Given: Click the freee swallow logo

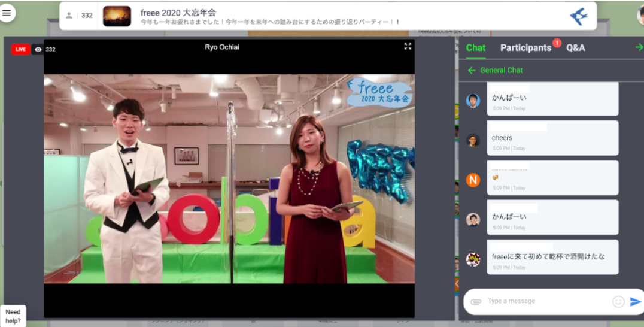Looking at the screenshot, I should (x=579, y=16).
